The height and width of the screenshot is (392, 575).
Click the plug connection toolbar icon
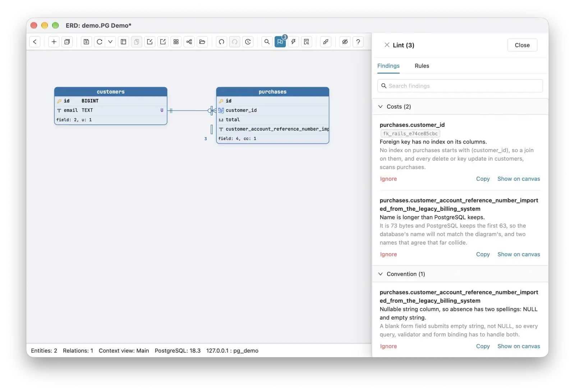click(x=326, y=42)
